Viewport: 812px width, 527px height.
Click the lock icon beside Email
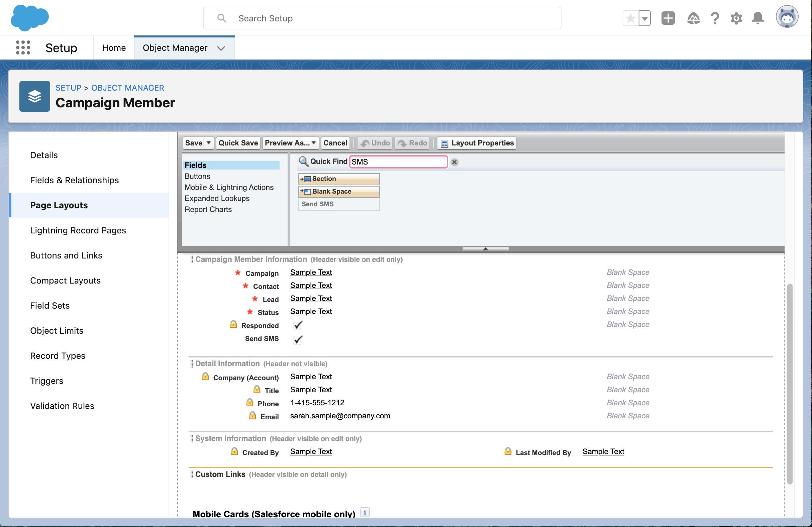(x=252, y=415)
